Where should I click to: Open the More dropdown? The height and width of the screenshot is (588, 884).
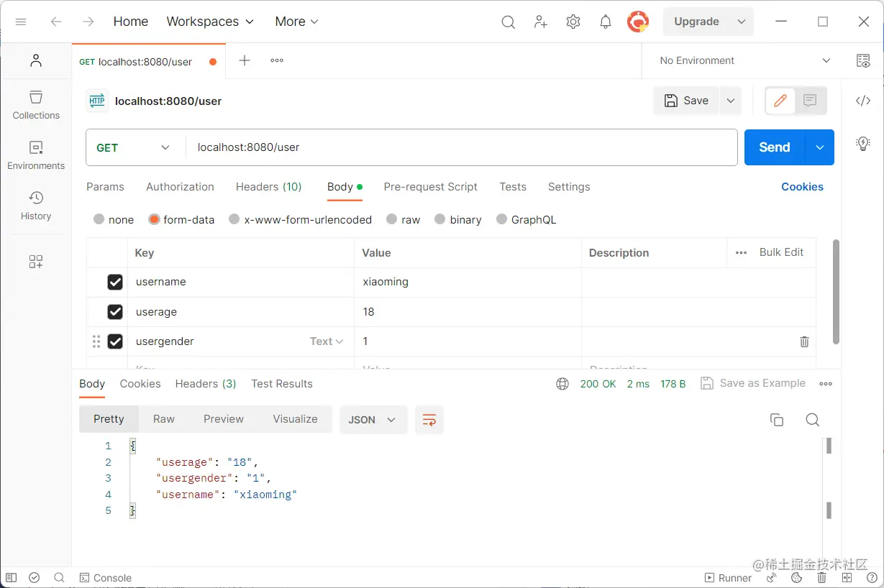click(x=296, y=22)
